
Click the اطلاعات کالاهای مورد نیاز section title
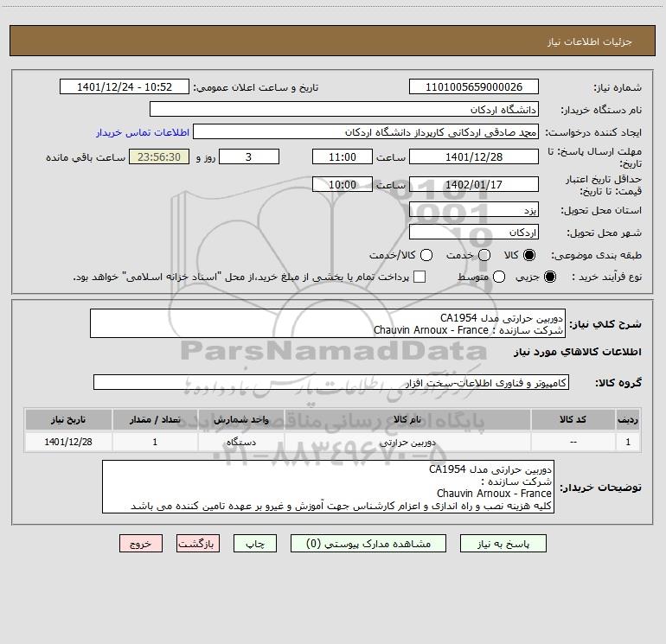point(578,352)
